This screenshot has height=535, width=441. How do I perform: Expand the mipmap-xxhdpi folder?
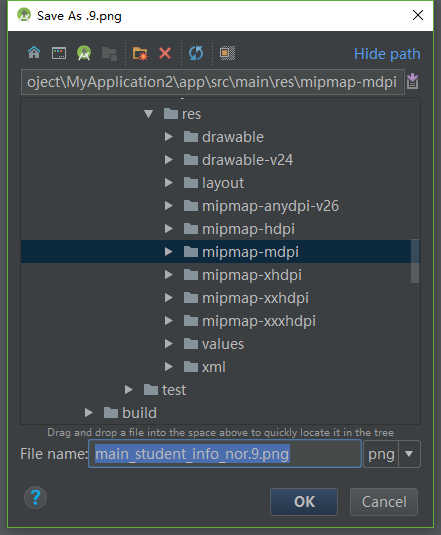168,298
